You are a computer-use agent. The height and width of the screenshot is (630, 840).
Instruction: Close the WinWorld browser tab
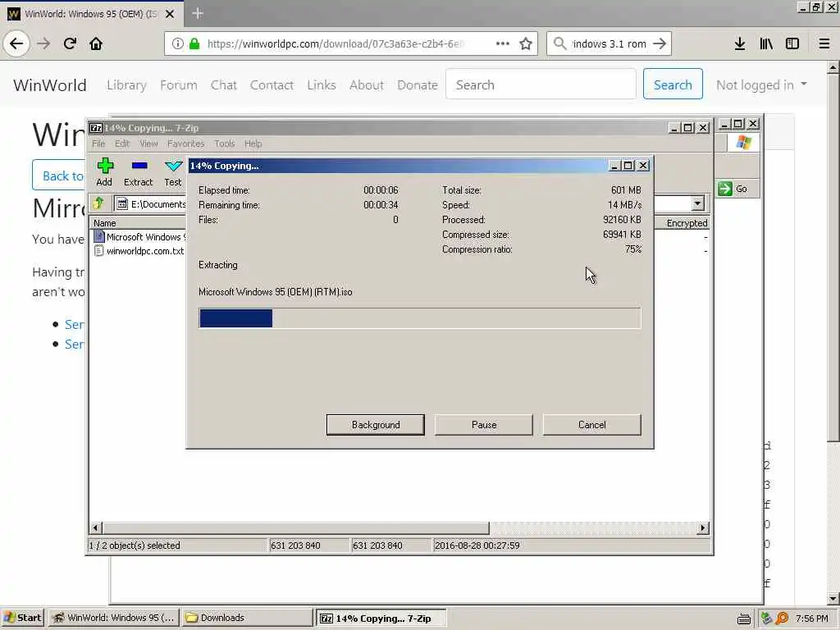pyautogui.click(x=170, y=14)
